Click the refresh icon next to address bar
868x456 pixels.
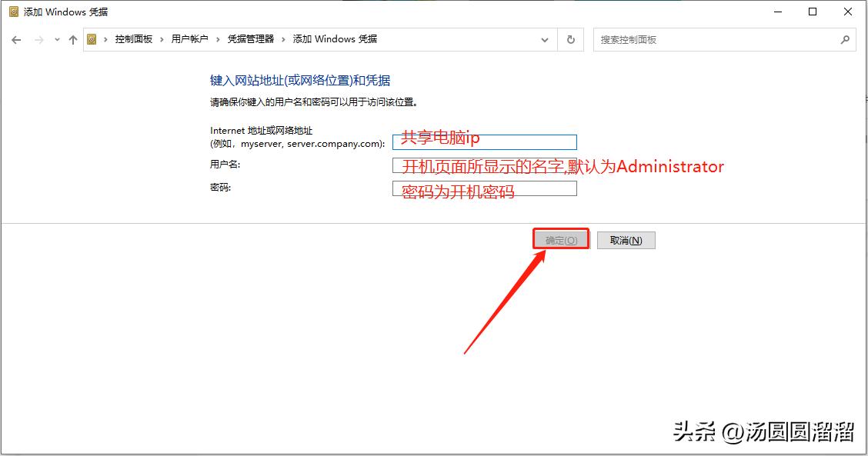(570, 39)
